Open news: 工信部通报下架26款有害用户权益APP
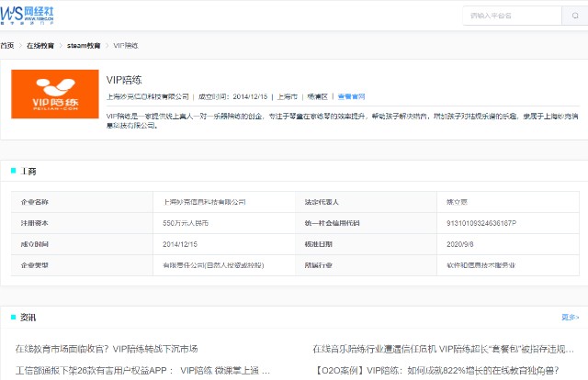This screenshot has width=588, height=380. (x=142, y=371)
